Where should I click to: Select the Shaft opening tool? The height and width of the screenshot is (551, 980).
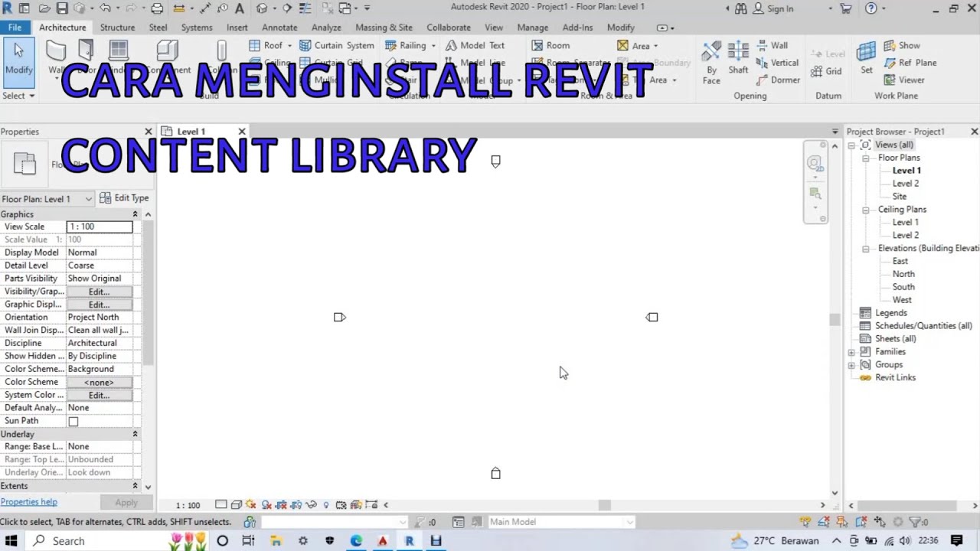click(738, 58)
